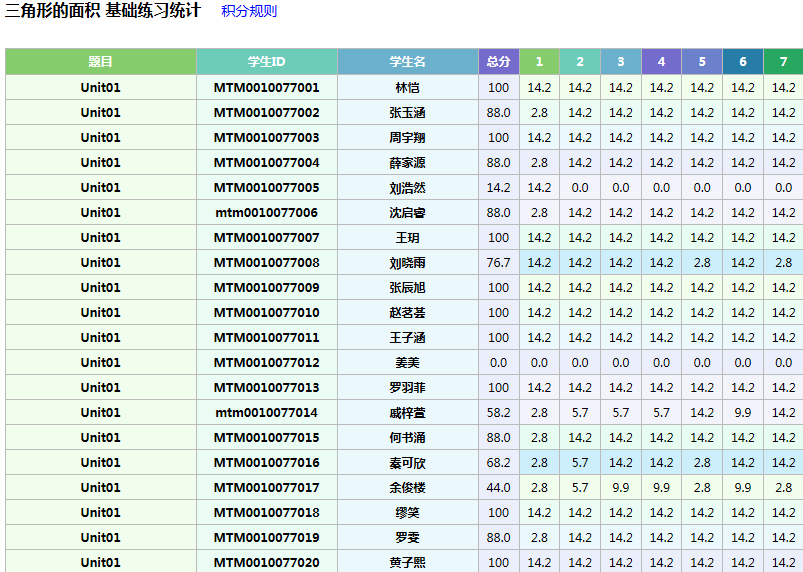Click the 学生ID column header
Viewport: 803px width, 572px height.
pos(267,62)
